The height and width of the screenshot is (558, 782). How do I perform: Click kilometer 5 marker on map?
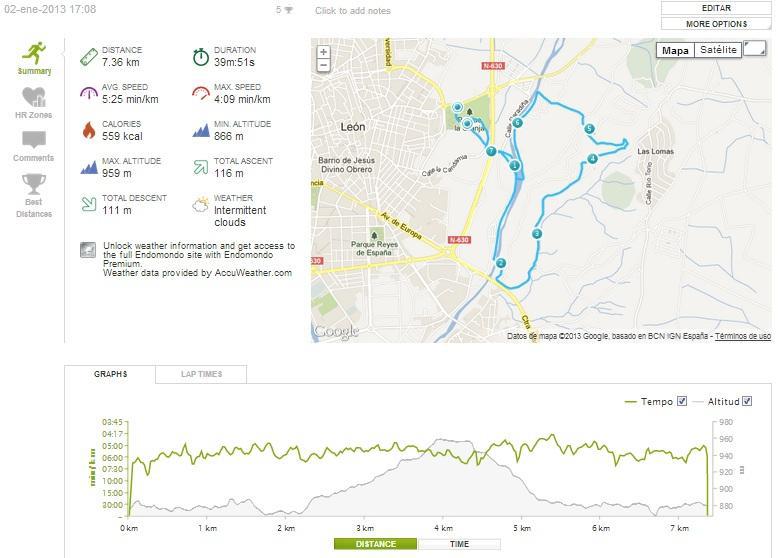click(590, 129)
